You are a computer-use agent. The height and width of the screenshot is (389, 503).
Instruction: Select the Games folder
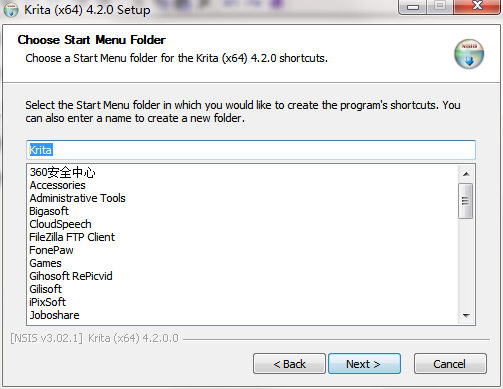pos(45,263)
